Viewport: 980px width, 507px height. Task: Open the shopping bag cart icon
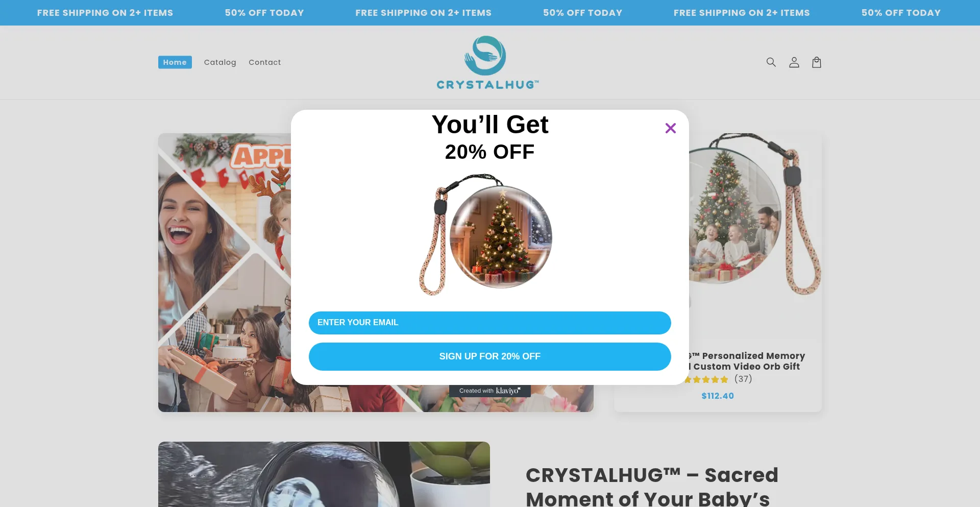pos(817,62)
